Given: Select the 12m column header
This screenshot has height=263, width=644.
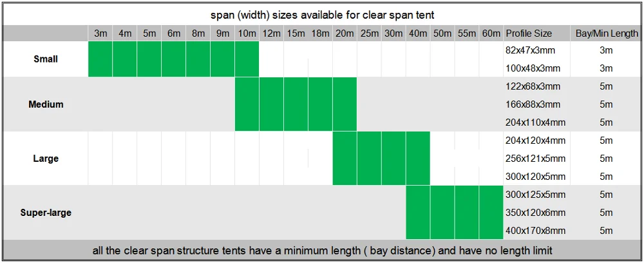Looking at the screenshot, I should tap(271, 34).
